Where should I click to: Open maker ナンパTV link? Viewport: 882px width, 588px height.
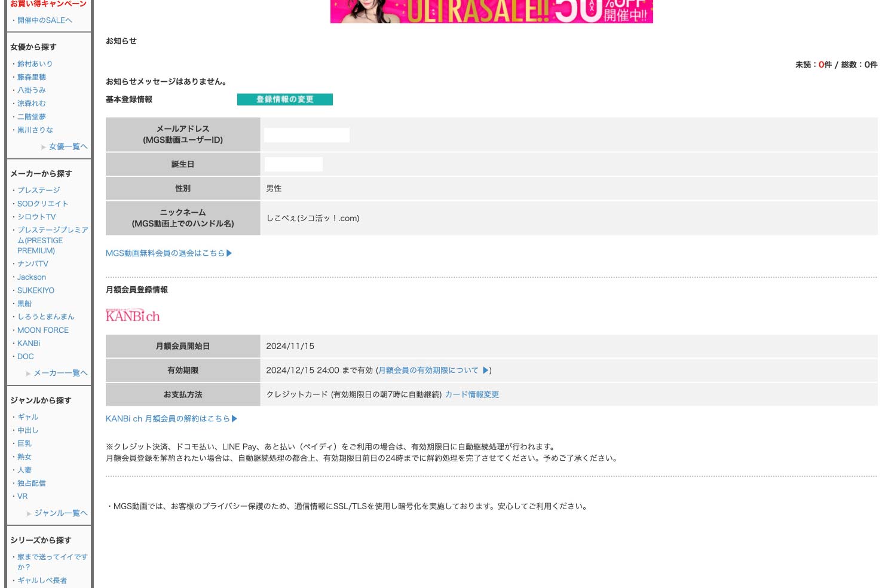[x=33, y=264]
